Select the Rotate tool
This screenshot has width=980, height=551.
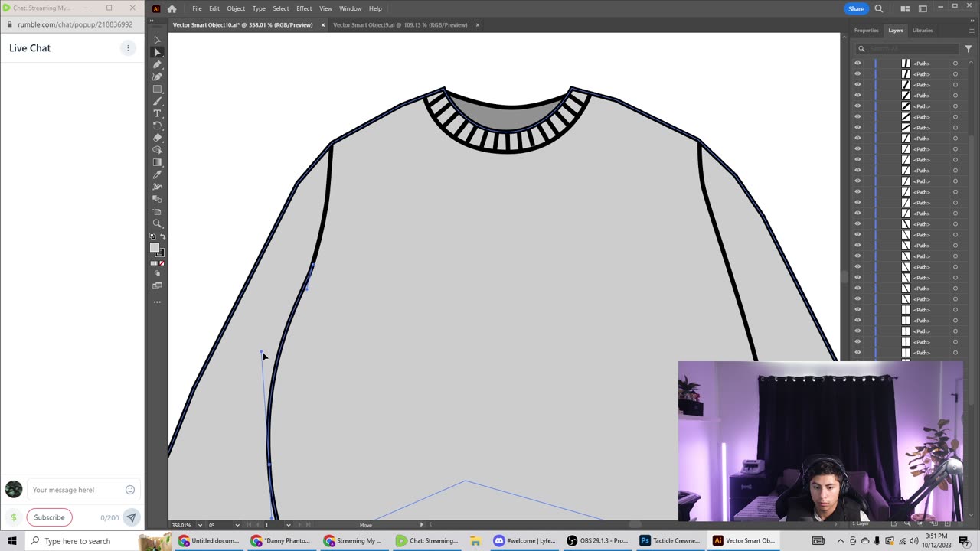click(x=157, y=126)
